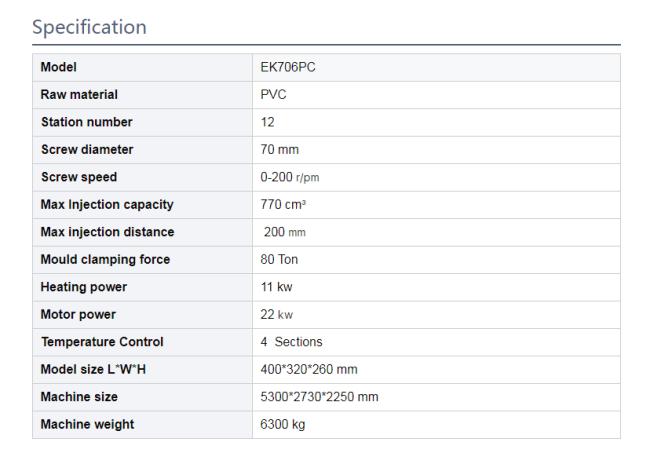Select the Heating power label

click(x=84, y=287)
